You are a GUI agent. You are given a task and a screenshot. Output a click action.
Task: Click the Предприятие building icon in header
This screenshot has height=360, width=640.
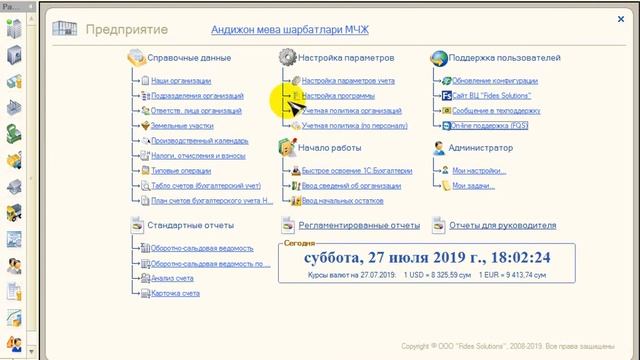64,29
